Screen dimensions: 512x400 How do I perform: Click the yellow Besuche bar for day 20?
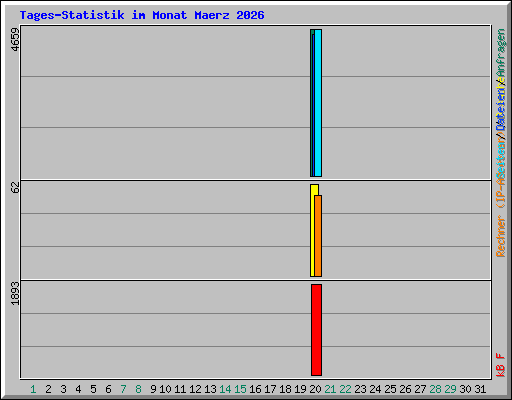tap(313, 231)
